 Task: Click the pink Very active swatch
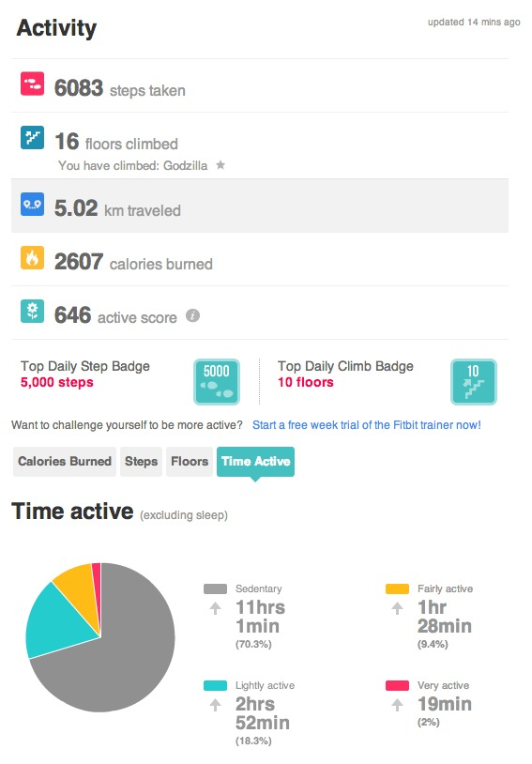[397, 685]
